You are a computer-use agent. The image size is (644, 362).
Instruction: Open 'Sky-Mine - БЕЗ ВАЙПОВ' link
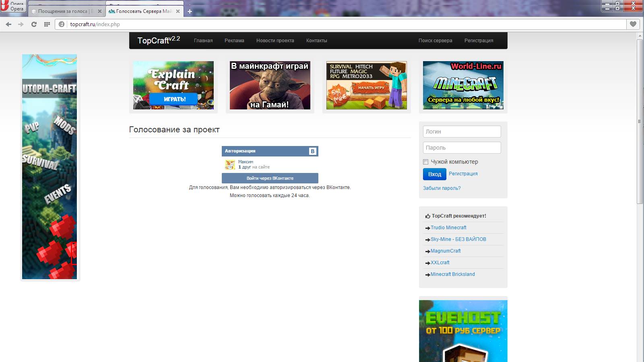(x=458, y=239)
